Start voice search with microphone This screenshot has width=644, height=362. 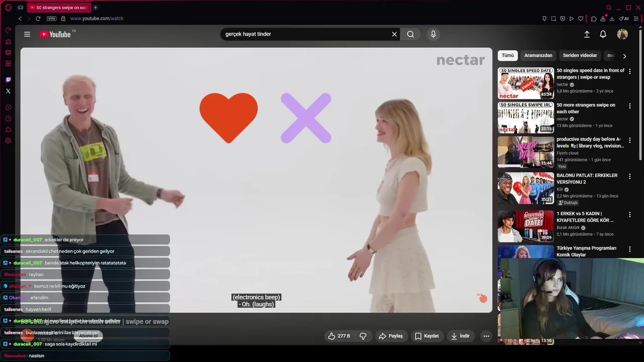pos(433,34)
